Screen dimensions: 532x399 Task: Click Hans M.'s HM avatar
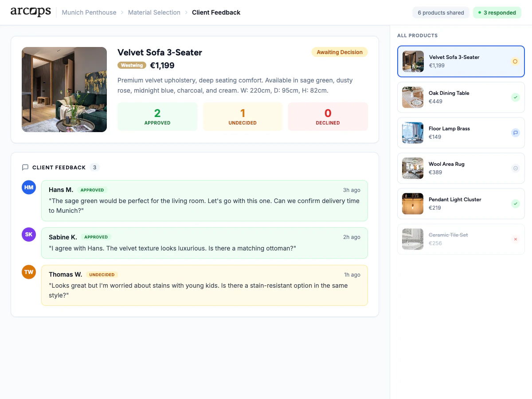pos(29,187)
